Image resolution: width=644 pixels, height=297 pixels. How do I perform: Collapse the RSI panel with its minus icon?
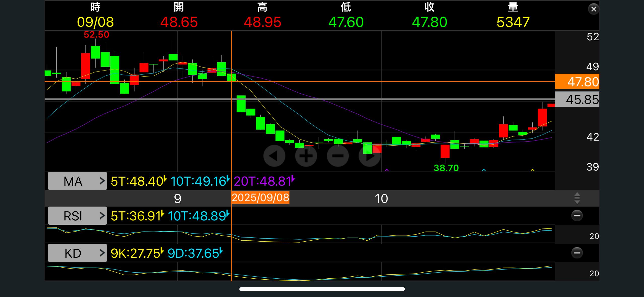(577, 216)
